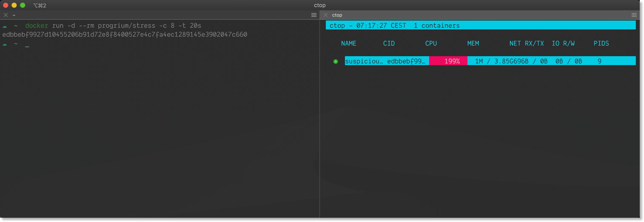The image size is (644, 222).
Task: Close the left '~' terminal tab
Action: click(6, 15)
